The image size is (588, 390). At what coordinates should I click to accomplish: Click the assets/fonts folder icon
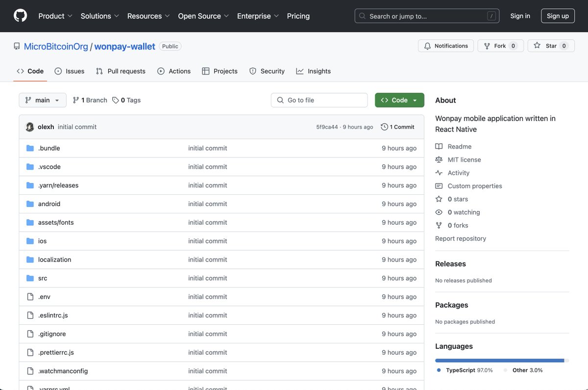pos(30,223)
